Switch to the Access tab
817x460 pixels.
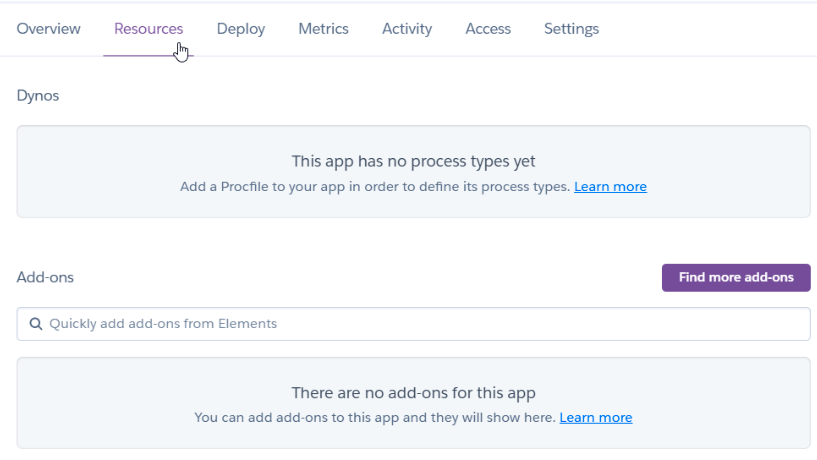pyautogui.click(x=488, y=29)
